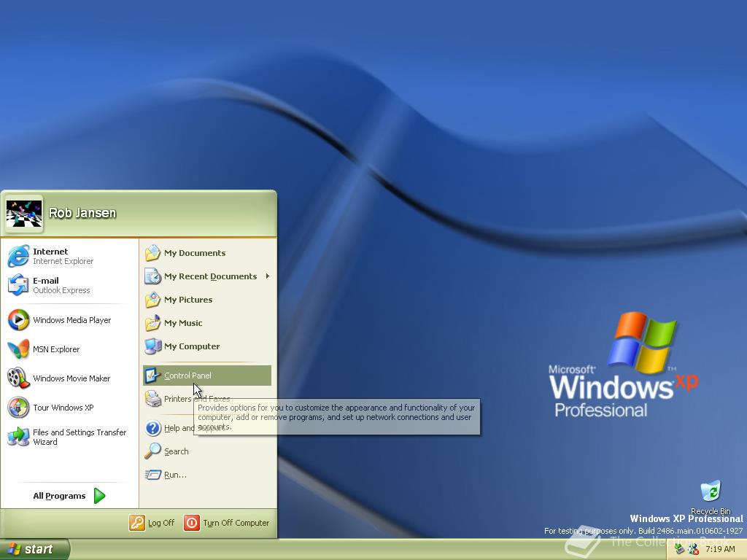Click the Tour Windows XP icon
The height and width of the screenshot is (560, 747).
point(18,408)
